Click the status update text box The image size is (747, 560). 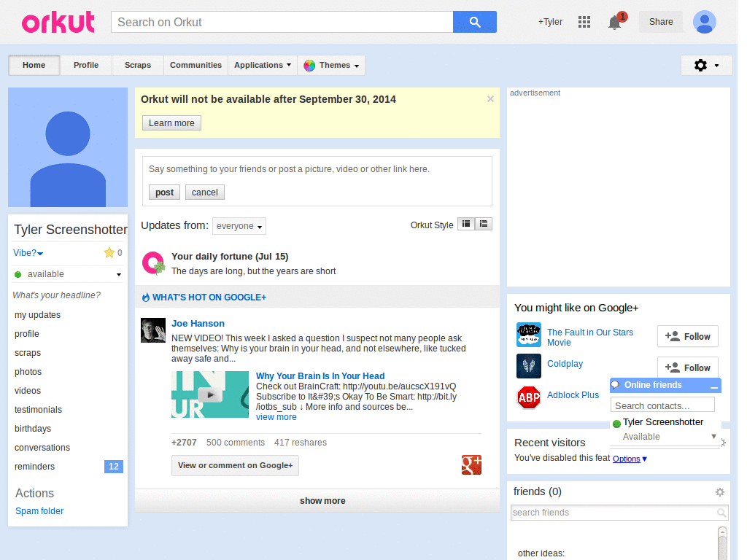click(317, 169)
